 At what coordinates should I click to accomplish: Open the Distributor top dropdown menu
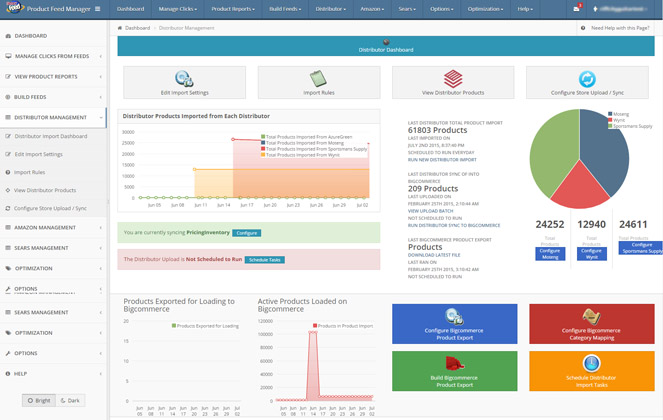tap(331, 9)
